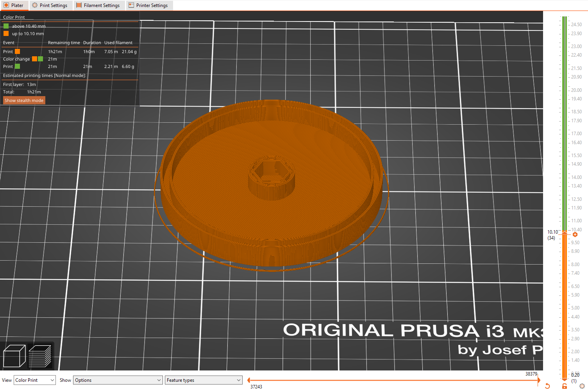Click the 'First layer:' 13m time entry
This screenshot has height=390, width=588.
(20, 84)
